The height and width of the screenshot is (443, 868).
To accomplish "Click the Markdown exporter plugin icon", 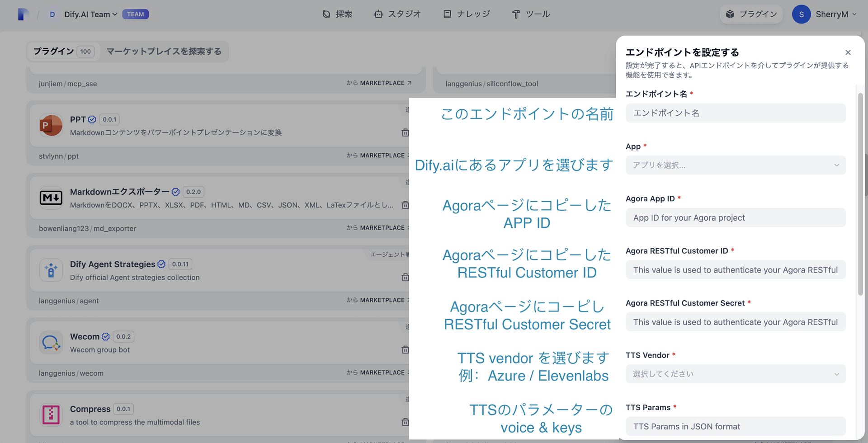I will [x=51, y=198].
